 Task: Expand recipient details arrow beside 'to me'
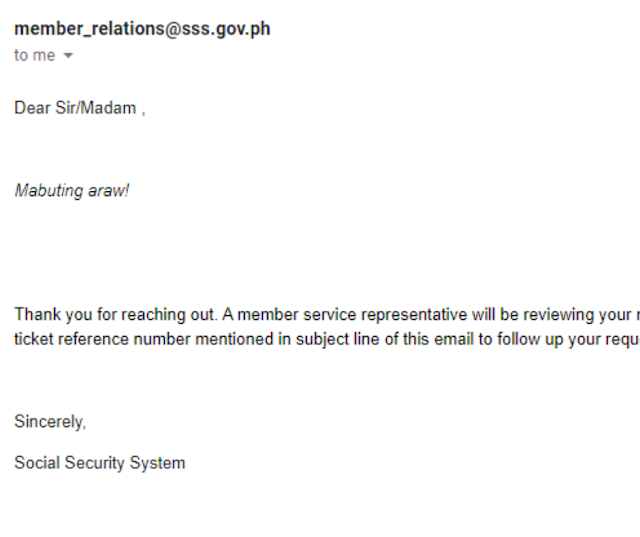(x=68, y=55)
